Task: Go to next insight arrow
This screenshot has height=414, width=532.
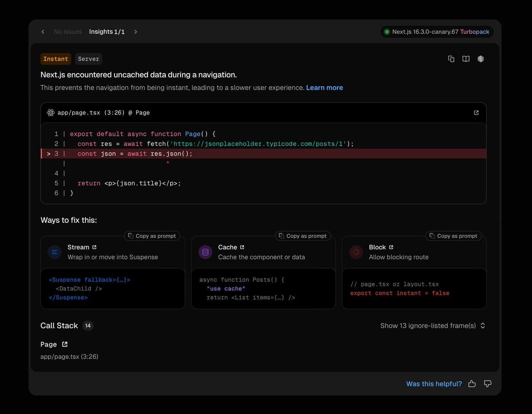Action: click(136, 32)
